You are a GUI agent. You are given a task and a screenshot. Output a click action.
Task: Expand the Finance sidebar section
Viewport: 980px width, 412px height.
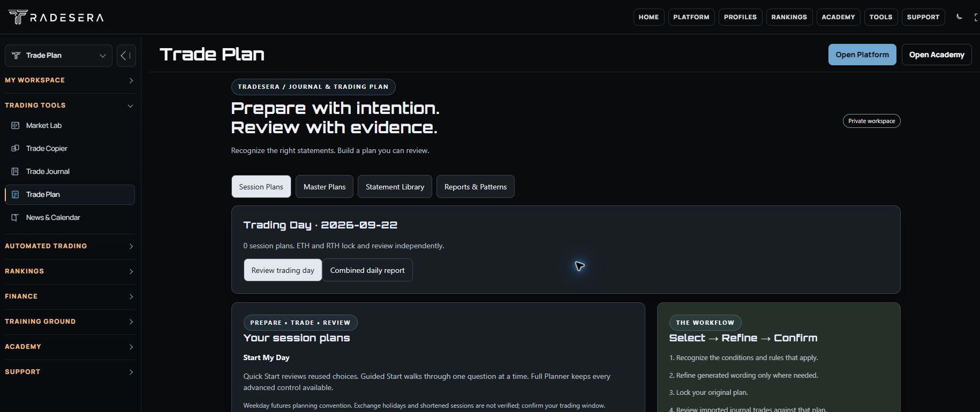pyautogui.click(x=70, y=296)
